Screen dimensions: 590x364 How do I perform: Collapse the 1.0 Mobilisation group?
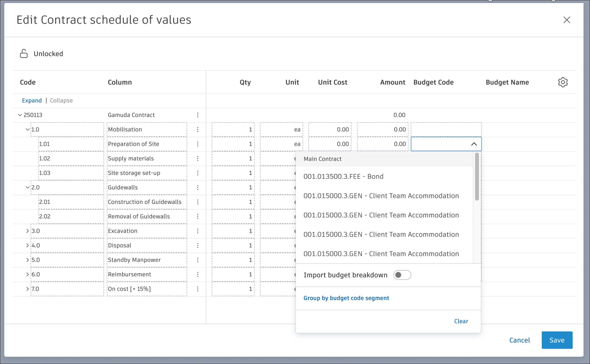[x=27, y=129]
